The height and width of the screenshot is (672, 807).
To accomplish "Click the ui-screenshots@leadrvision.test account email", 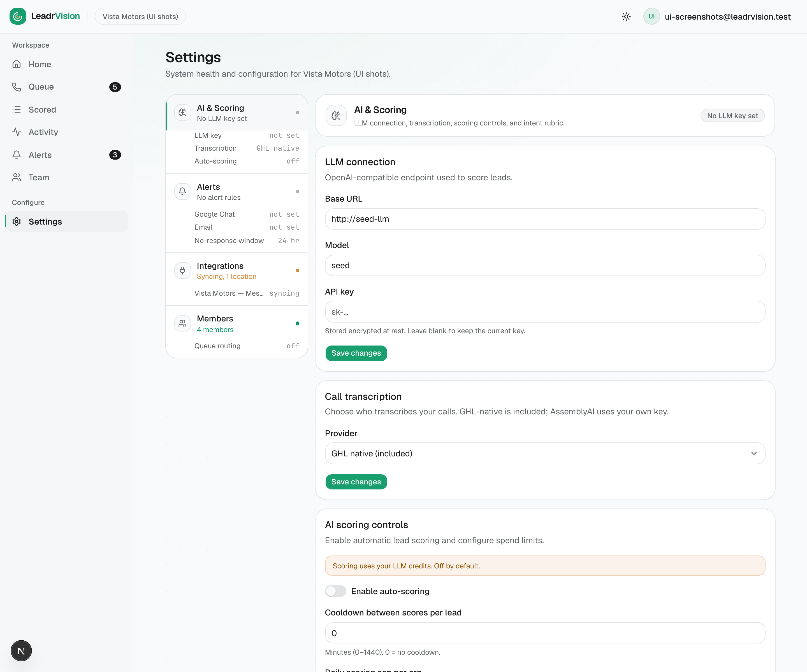I will point(727,17).
